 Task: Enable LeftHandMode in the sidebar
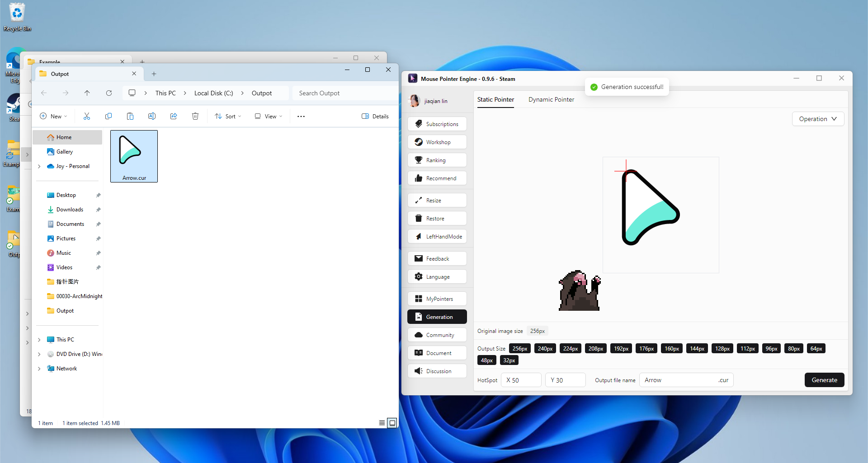(437, 237)
